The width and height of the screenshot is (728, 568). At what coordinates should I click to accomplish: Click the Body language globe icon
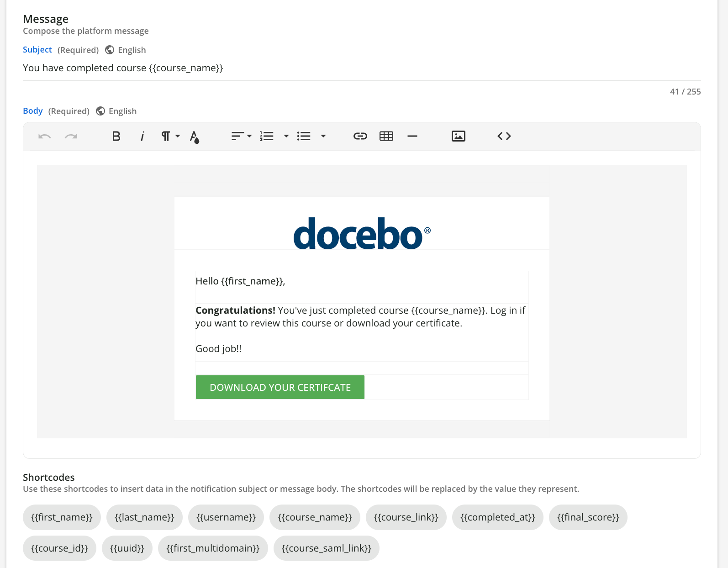[x=100, y=111]
